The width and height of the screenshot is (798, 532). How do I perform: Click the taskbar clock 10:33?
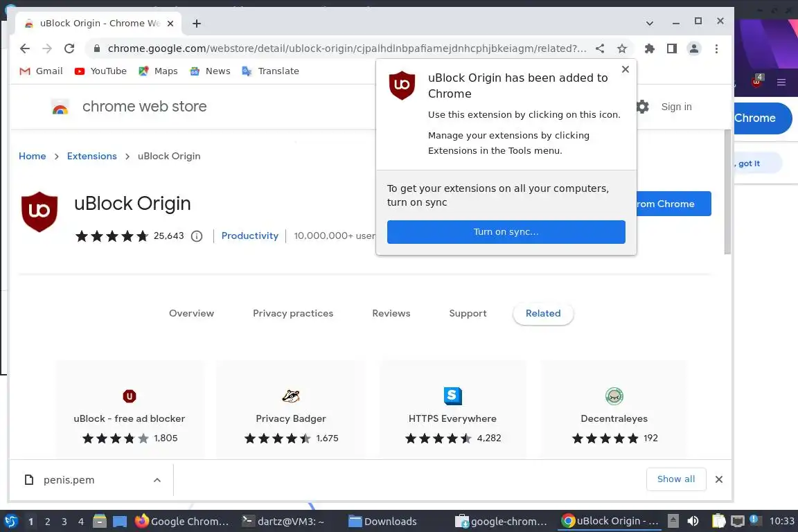point(781,521)
